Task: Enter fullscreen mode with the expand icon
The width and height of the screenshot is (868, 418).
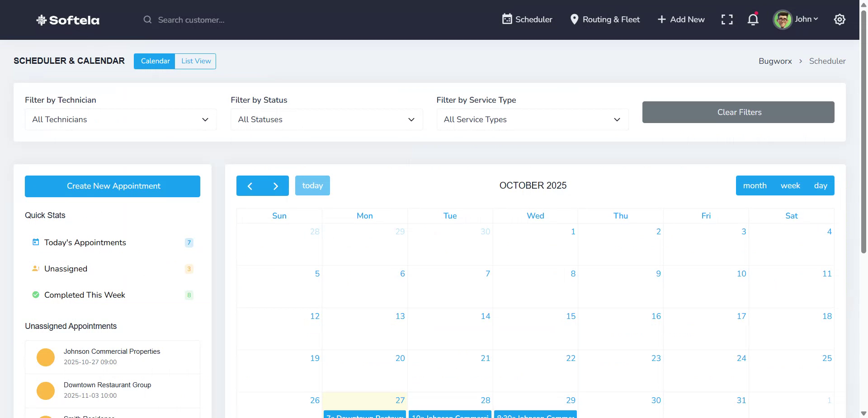Action: click(x=726, y=19)
